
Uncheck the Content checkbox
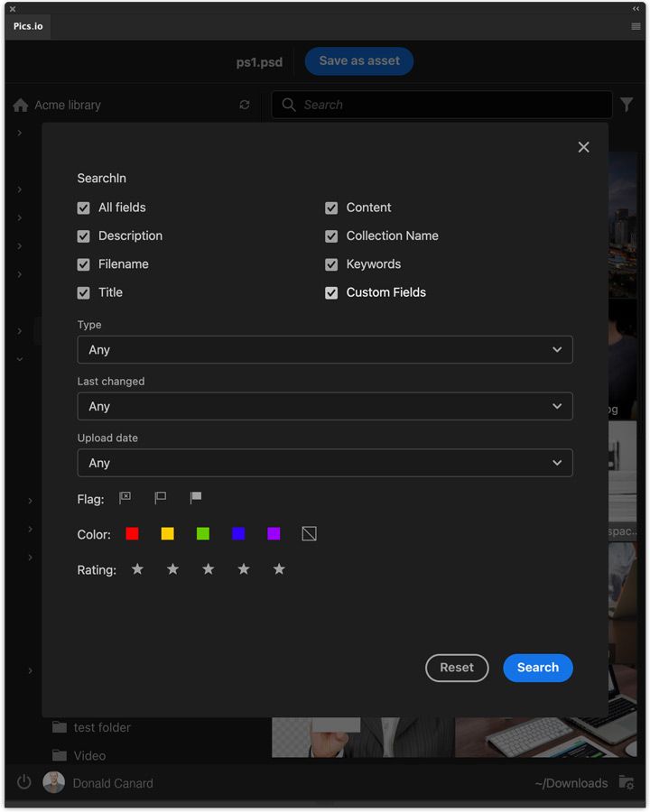331,208
